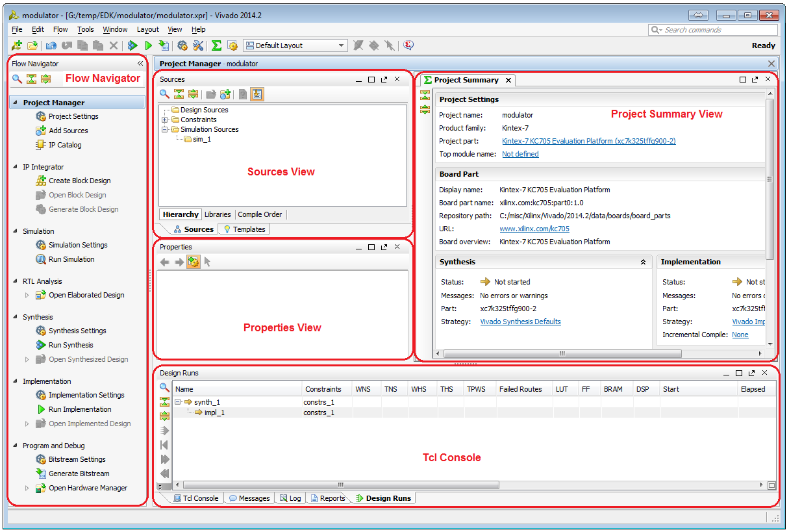789x532 pixels.
Task: Click the search icon in Flow Navigator
Action: pos(18,79)
